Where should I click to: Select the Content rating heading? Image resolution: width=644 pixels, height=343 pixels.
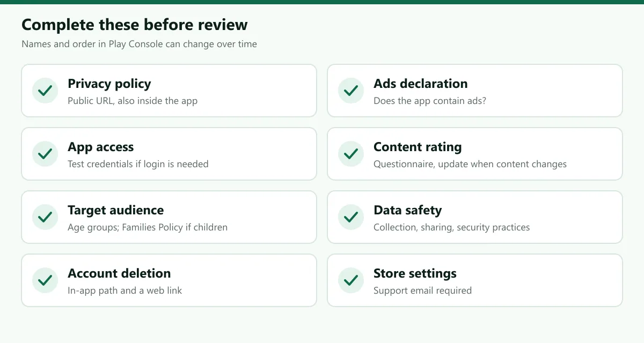coord(418,147)
